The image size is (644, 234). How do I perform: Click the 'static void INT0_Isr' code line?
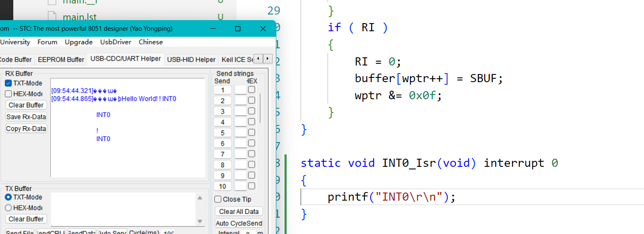pyautogui.click(x=429, y=163)
